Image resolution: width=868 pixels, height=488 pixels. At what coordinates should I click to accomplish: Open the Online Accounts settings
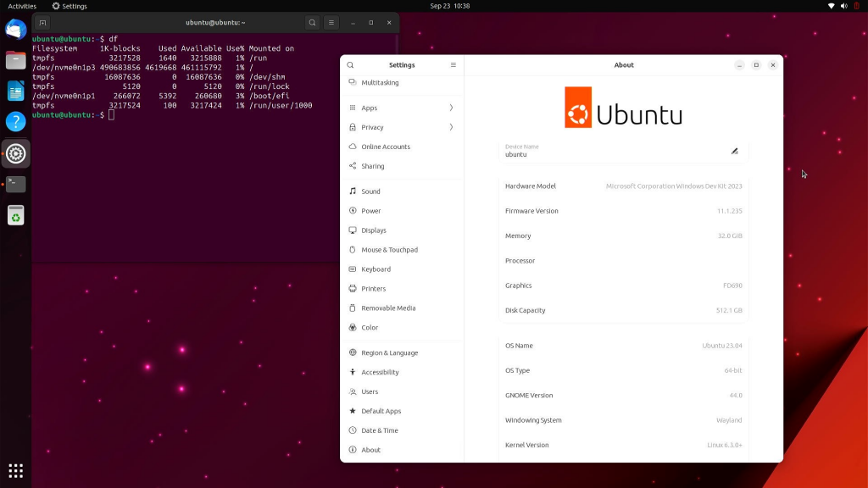402,147
